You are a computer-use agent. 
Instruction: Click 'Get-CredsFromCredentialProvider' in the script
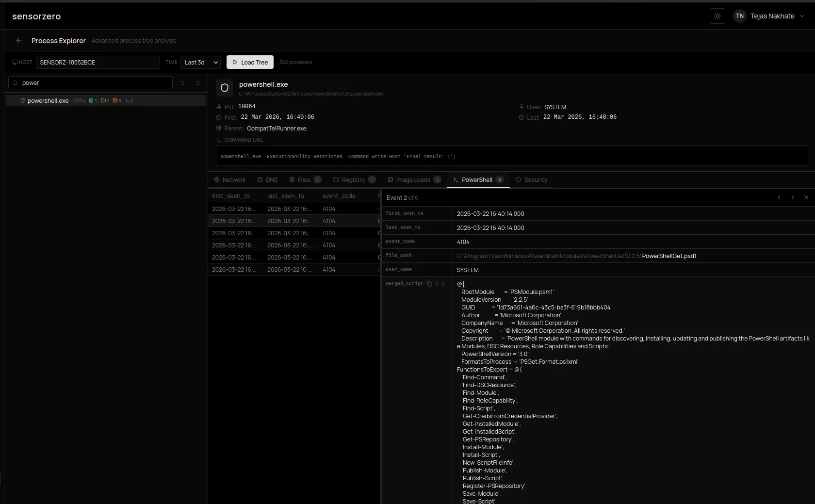point(509,416)
